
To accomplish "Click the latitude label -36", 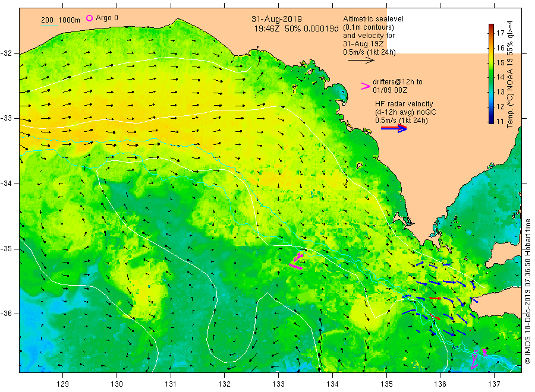I will coord(6,313).
